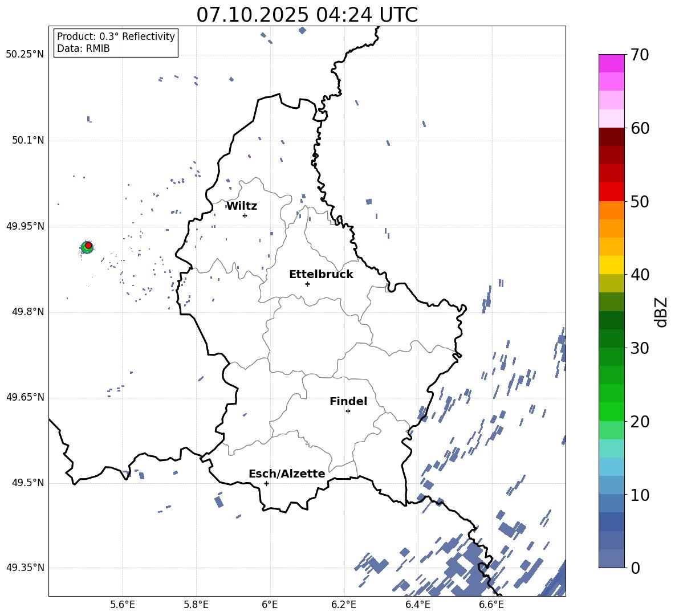Click the red-green radar echo spot
The width and height of the screenshot is (675, 616).
pyautogui.click(x=87, y=247)
